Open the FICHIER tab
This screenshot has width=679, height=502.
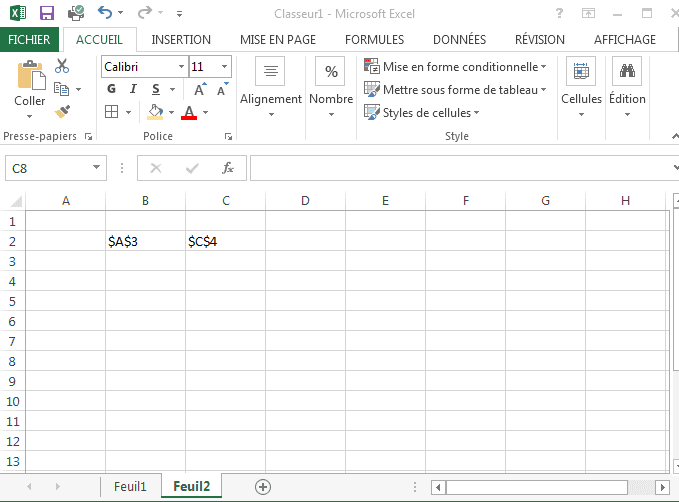(x=29, y=39)
